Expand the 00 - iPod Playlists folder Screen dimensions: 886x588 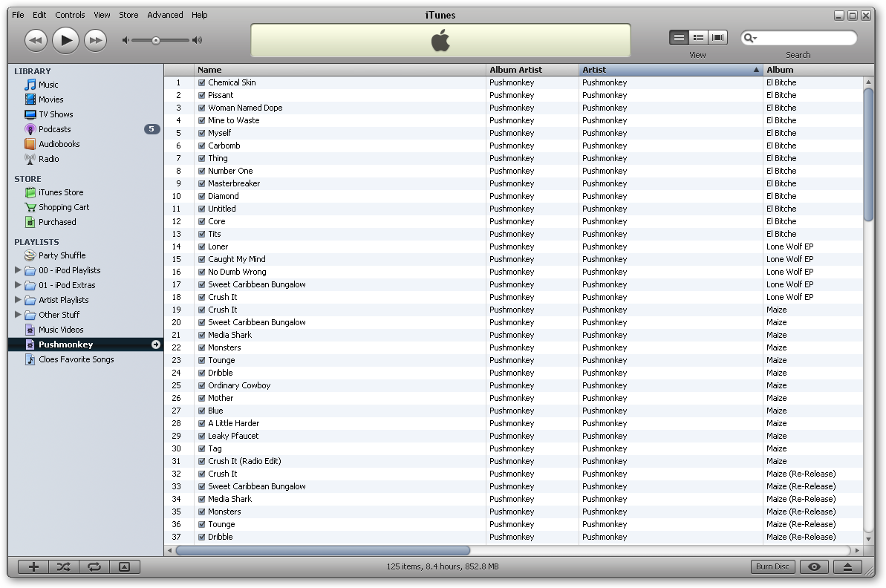pyautogui.click(x=18, y=270)
